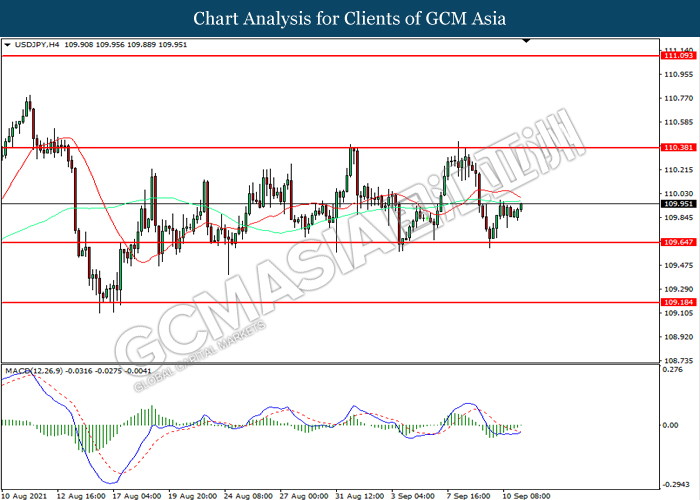Click the 108.920 price scale value
Viewport: 700px width, 500px height.
[679, 337]
